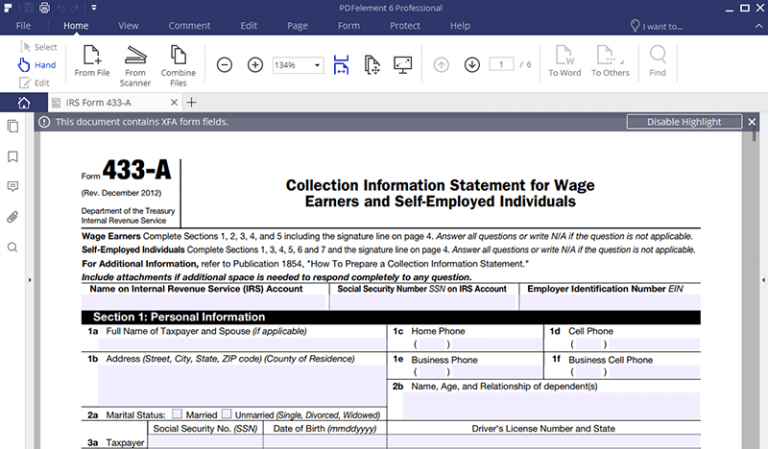Image resolution: width=768 pixels, height=449 pixels.
Task: Open the Attachments paperclip panel
Action: 13,217
